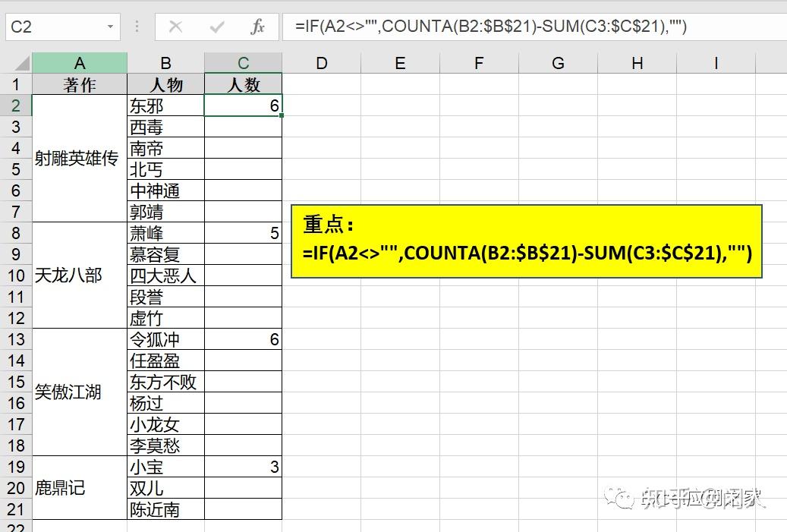Click cell containing 南帝
The width and height of the screenshot is (787, 532).
[x=165, y=148]
